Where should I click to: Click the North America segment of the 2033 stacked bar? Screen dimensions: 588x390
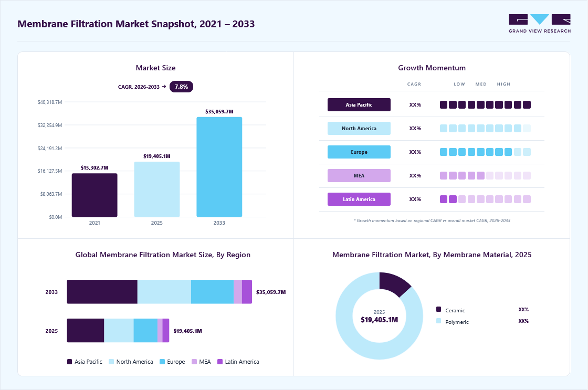tap(164, 292)
